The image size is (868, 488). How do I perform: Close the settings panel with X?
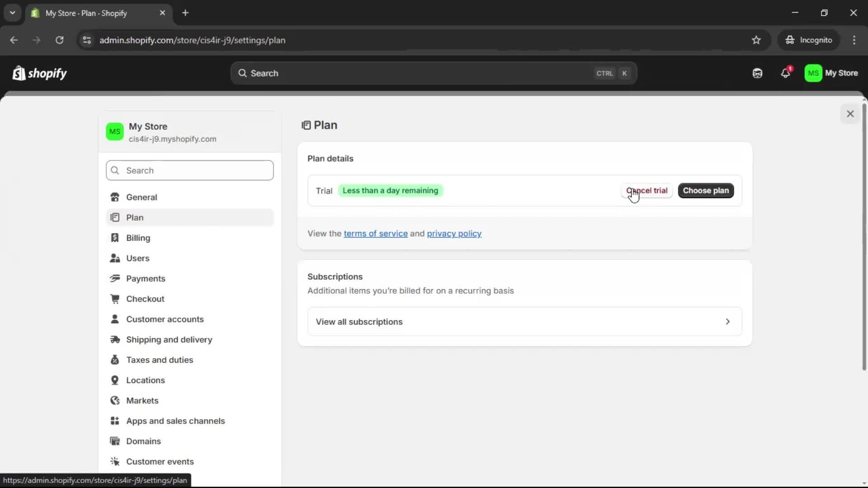850,114
